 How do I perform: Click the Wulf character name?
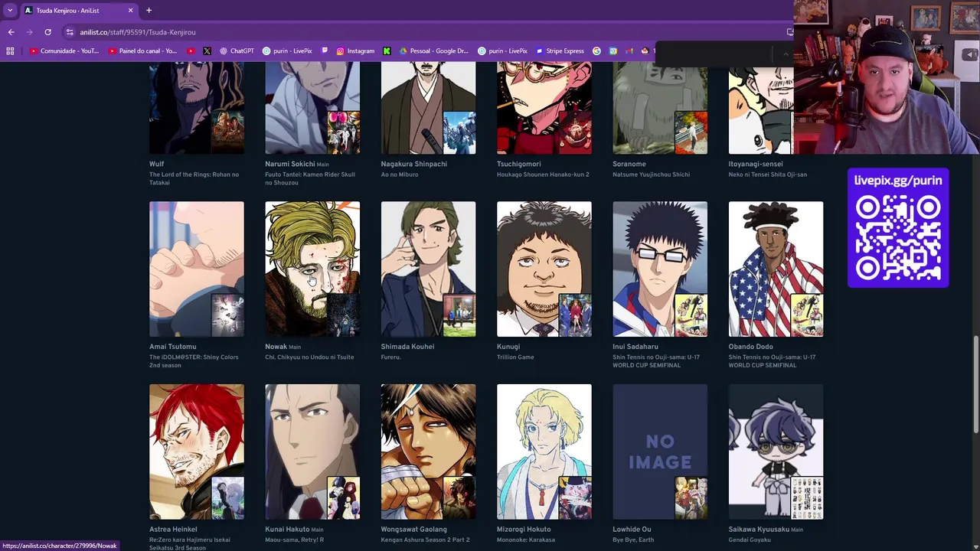coord(157,164)
